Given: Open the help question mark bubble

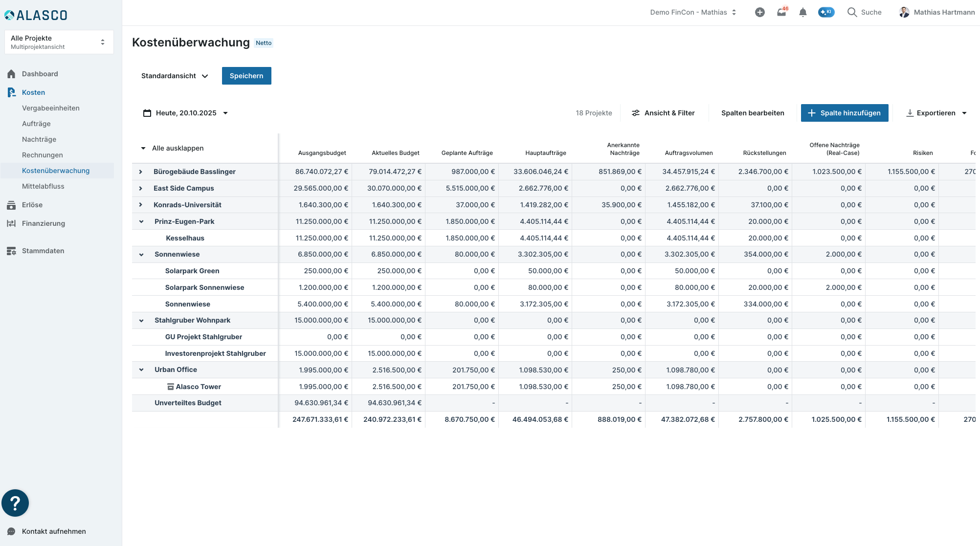Looking at the screenshot, I should point(15,502).
